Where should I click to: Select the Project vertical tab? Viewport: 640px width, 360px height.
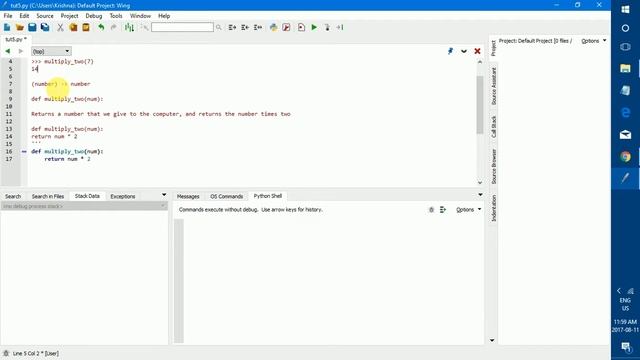[493, 48]
